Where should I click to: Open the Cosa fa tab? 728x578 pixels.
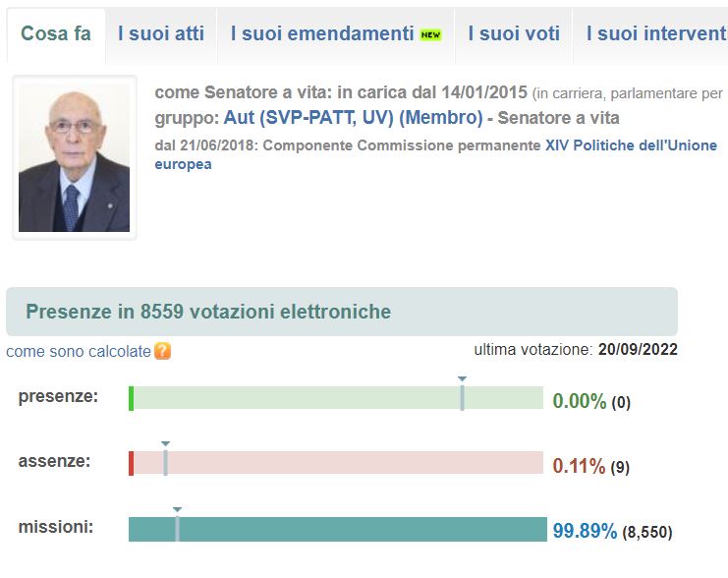(x=56, y=33)
